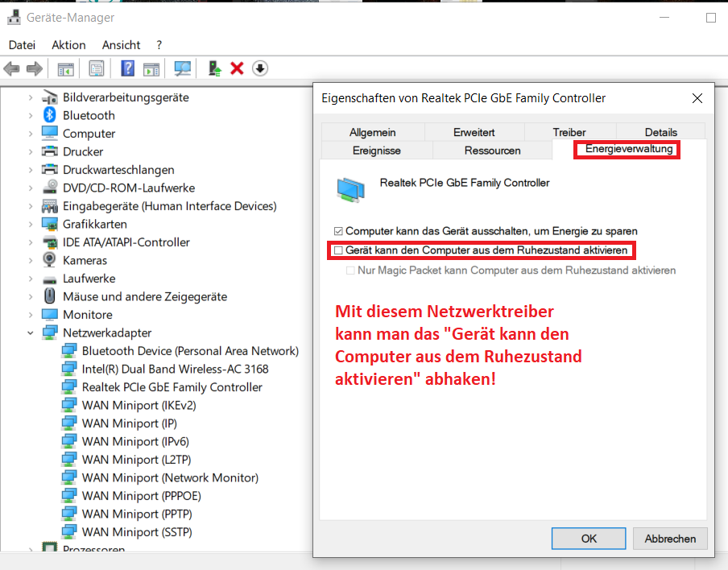Click the red X uninstall device icon
728x570 pixels.
237,68
